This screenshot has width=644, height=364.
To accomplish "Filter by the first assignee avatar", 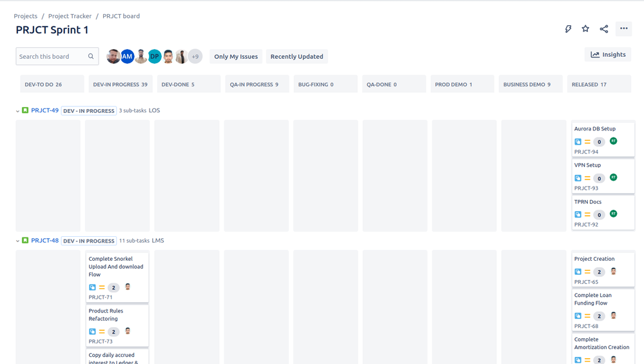I will point(113,56).
